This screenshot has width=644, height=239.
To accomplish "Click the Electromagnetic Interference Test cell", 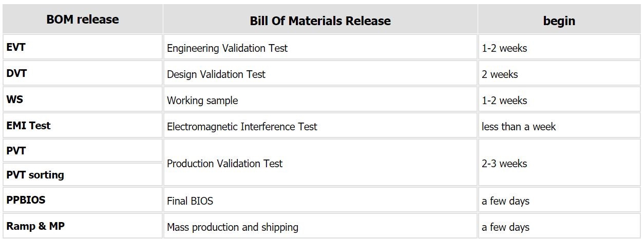I will click(242, 127).
